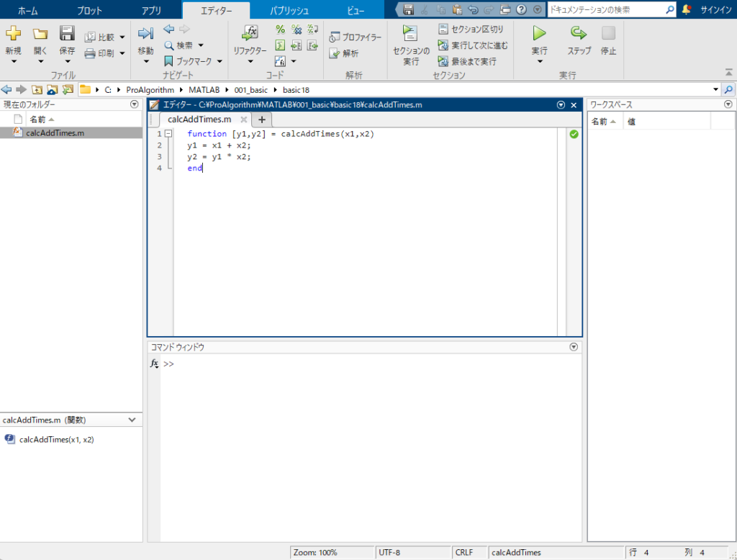
Task: Open the プロファイラー tool
Action: [x=356, y=37]
